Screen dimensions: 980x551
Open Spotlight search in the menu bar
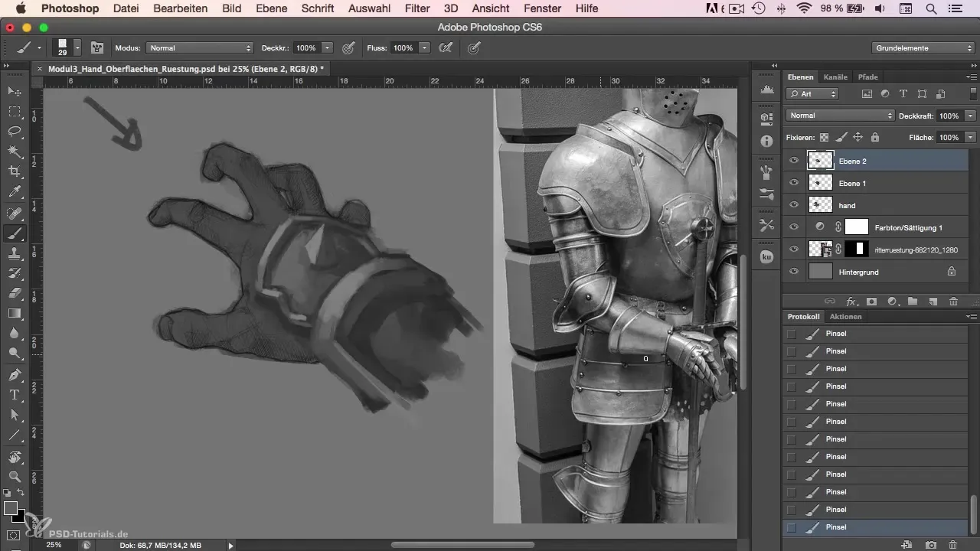pyautogui.click(x=931, y=8)
